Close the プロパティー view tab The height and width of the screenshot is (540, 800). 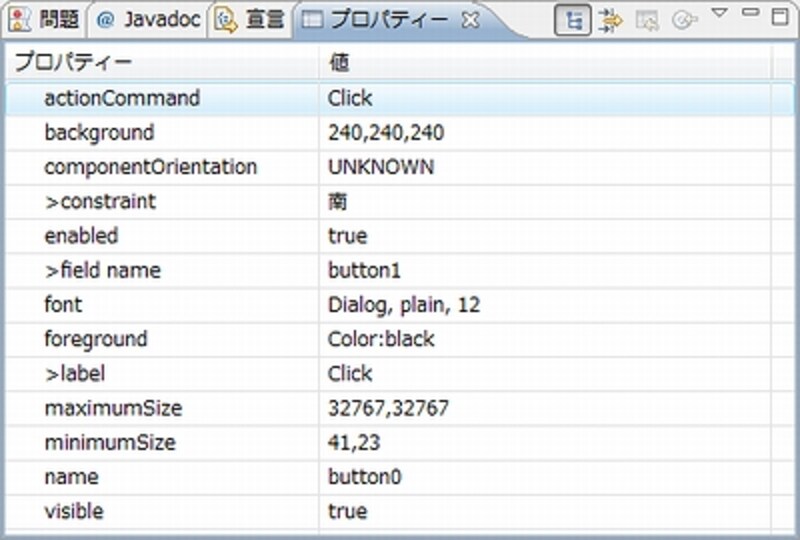[472, 18]
